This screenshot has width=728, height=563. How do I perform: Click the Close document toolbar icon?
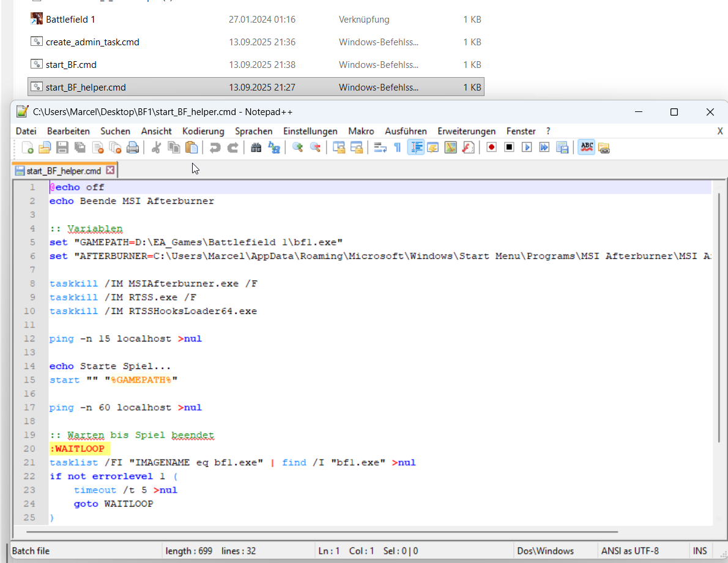point(97,147)
